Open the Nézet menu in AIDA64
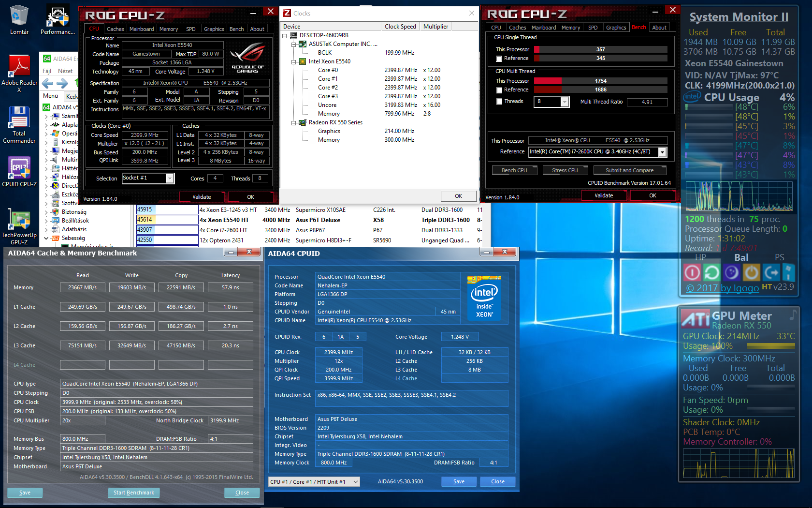Image resolution: width=812 pixels, height=508 pixels. [65, 71]
